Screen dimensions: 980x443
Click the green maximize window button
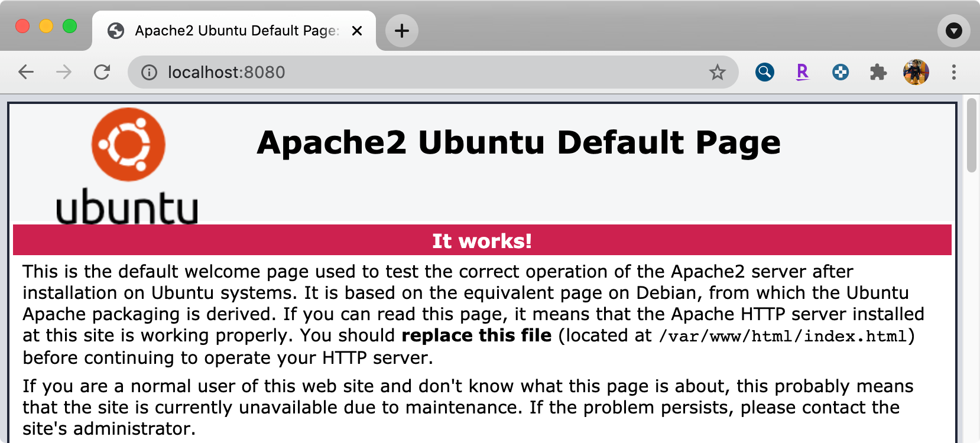pyautogui.click(x=70, y=26)
